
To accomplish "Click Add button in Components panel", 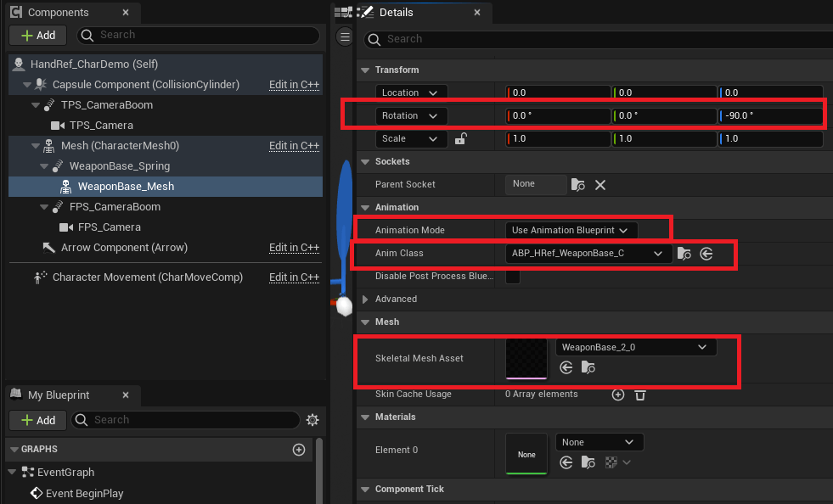I will tap(38, 35).
